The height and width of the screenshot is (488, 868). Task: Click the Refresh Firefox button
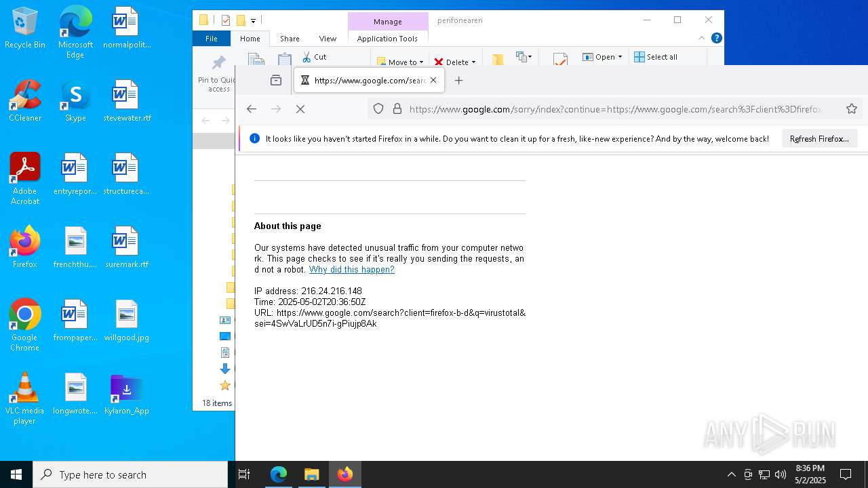pos(819,138)
